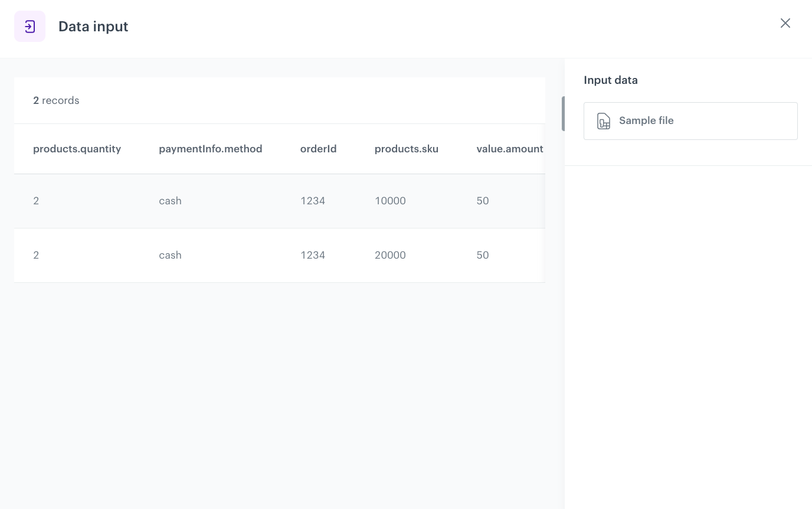Click the vertical scrollbar handle beside the table
Viewport: 812px width, 509px height.
point(564,113)
